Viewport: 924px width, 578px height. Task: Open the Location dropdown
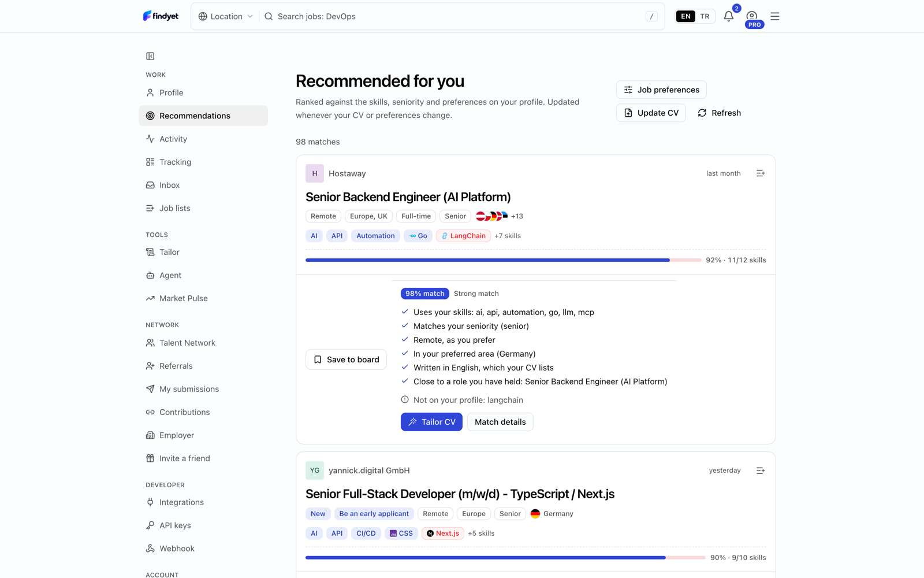coord(225,16)
